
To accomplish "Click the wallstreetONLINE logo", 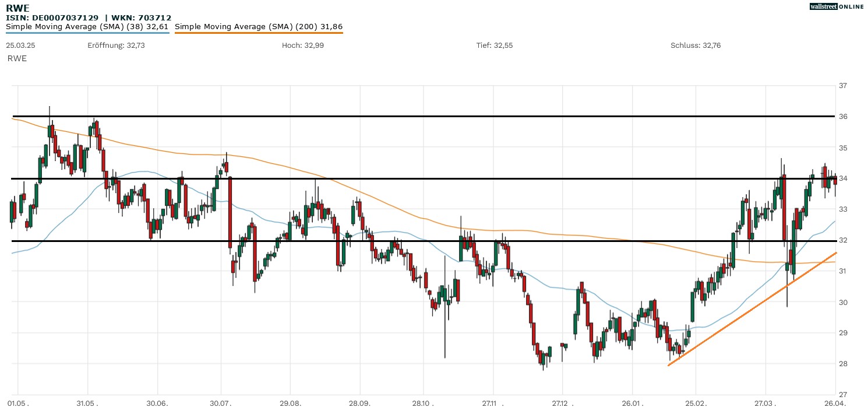I will [837, 6].
